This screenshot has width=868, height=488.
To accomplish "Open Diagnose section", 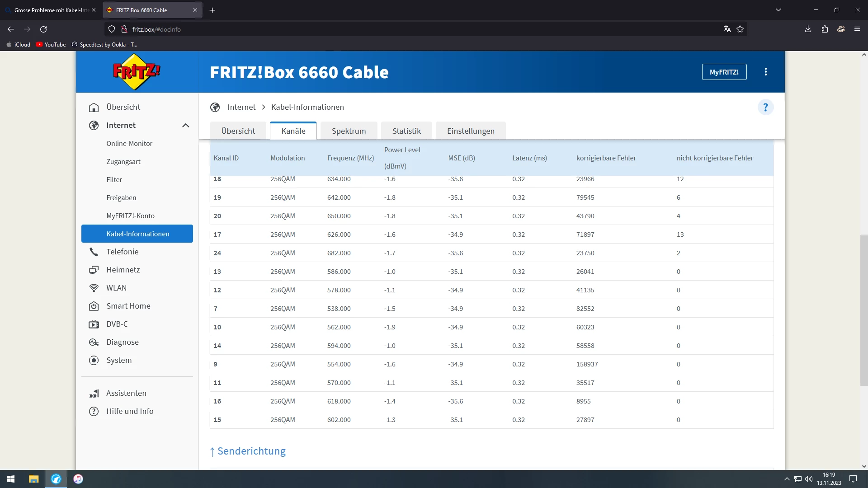I will point(122,342).
